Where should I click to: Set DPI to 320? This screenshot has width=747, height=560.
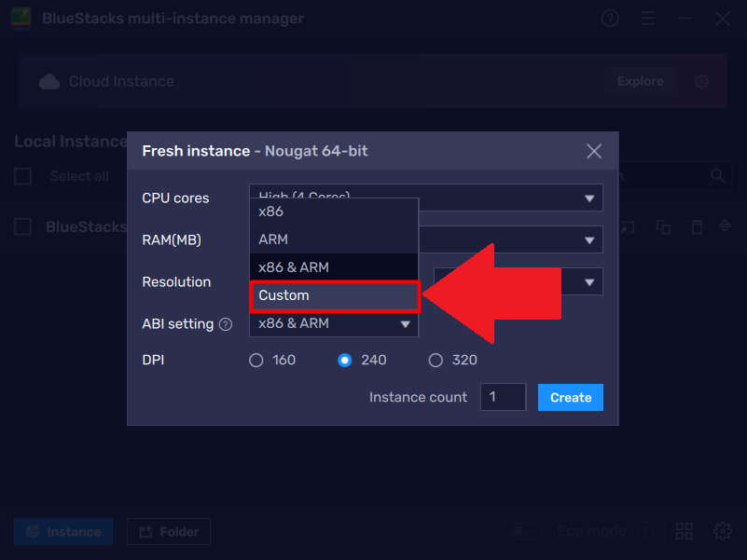(436, 361)
